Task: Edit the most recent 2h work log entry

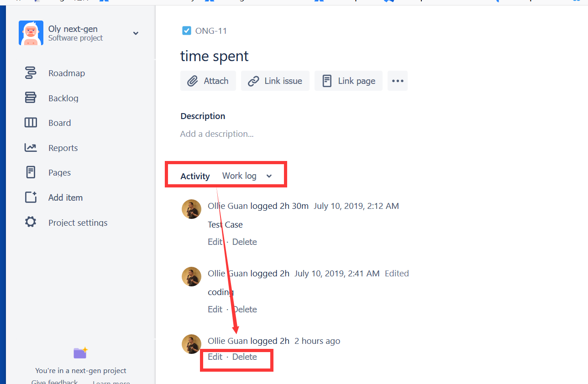Action: coord(215,357)
